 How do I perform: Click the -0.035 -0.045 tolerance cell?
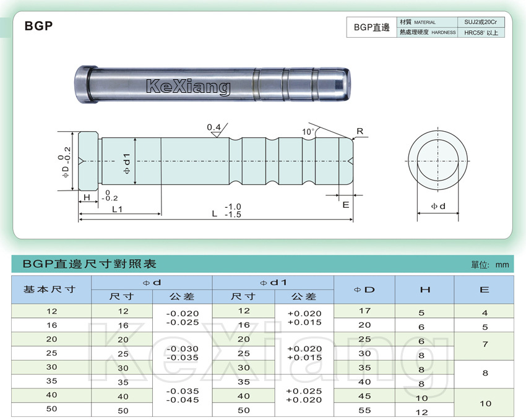point(183,395)
